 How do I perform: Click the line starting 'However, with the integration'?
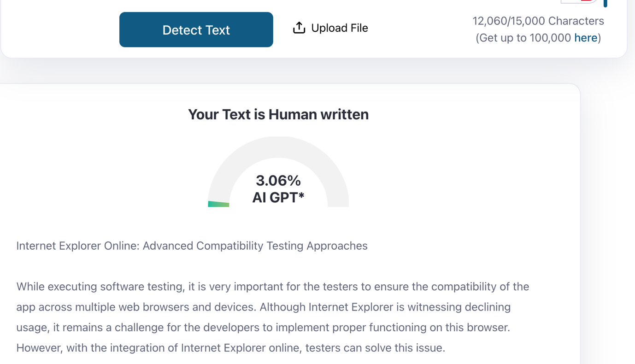point(231,348)
